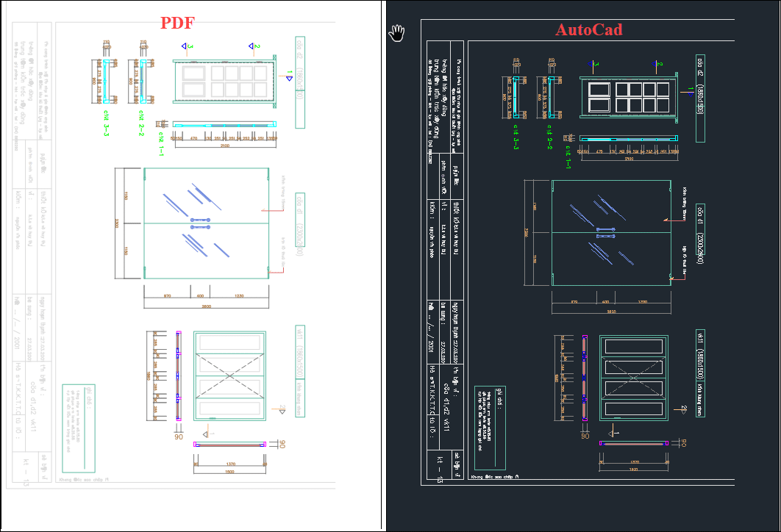781x532 pixels.
Task: Click the 2600 dimension text in PDF
Action: coord(207,306)
